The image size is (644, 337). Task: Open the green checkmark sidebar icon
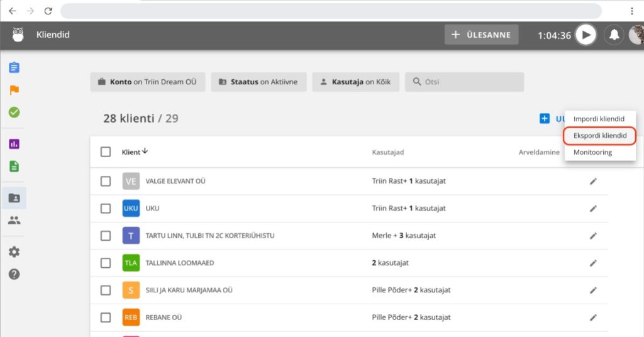[14, 112]
